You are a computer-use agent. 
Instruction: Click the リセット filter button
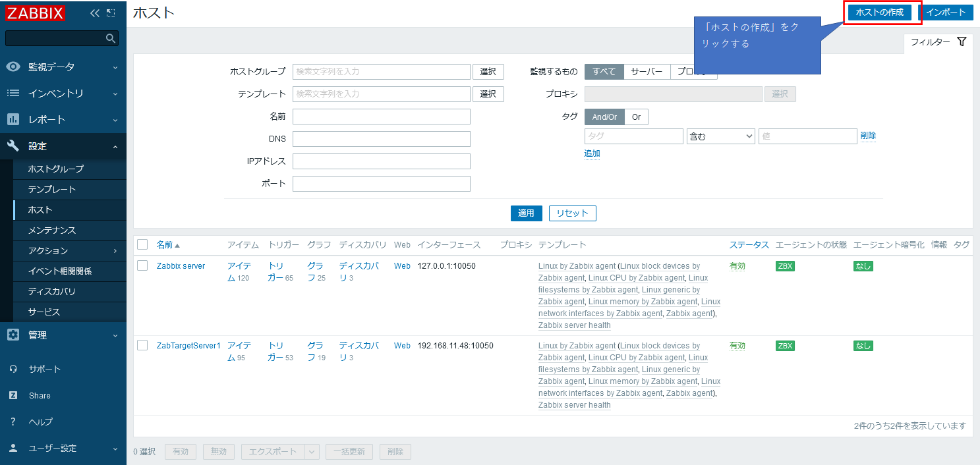pyautogui.click(x=573, y=213)
